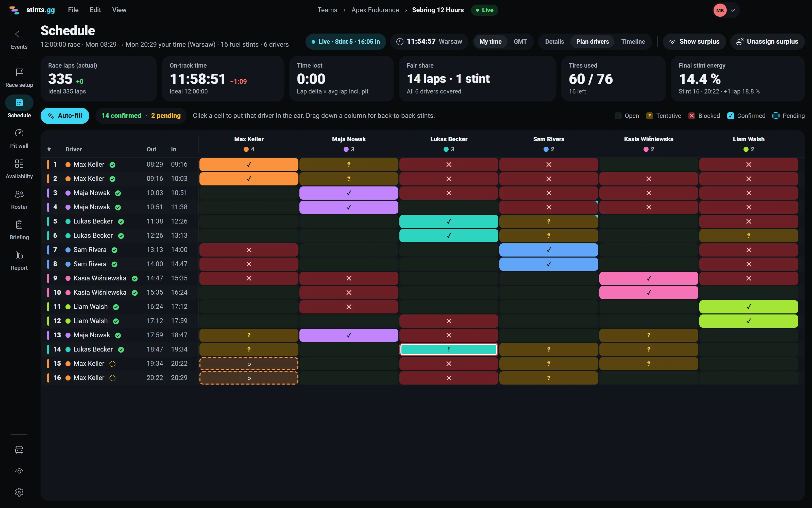Screen dimensions: 812x508
Task: Switch time display to GMT
Action: pyautogui.click(x=520, y=42)
